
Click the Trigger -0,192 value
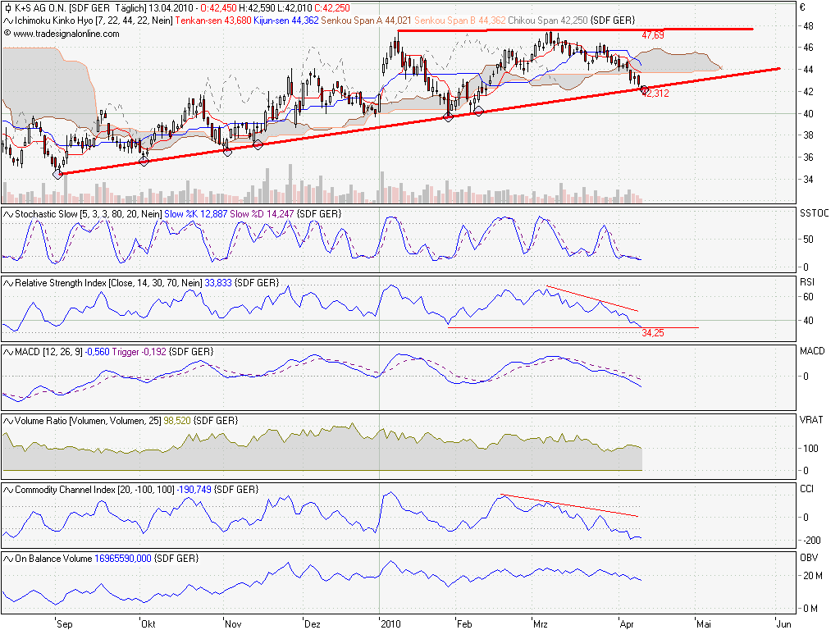pos(139,352)
